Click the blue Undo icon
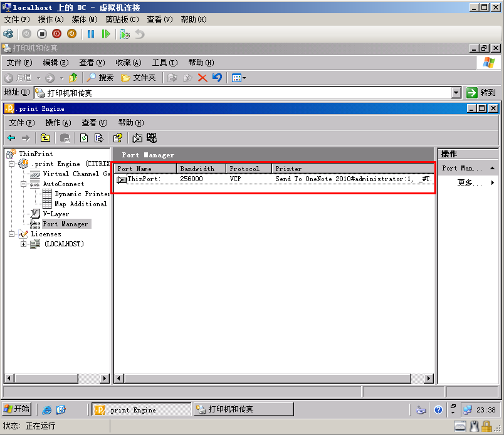The width and height of the screenshot is (504, 435). [218, 78]
